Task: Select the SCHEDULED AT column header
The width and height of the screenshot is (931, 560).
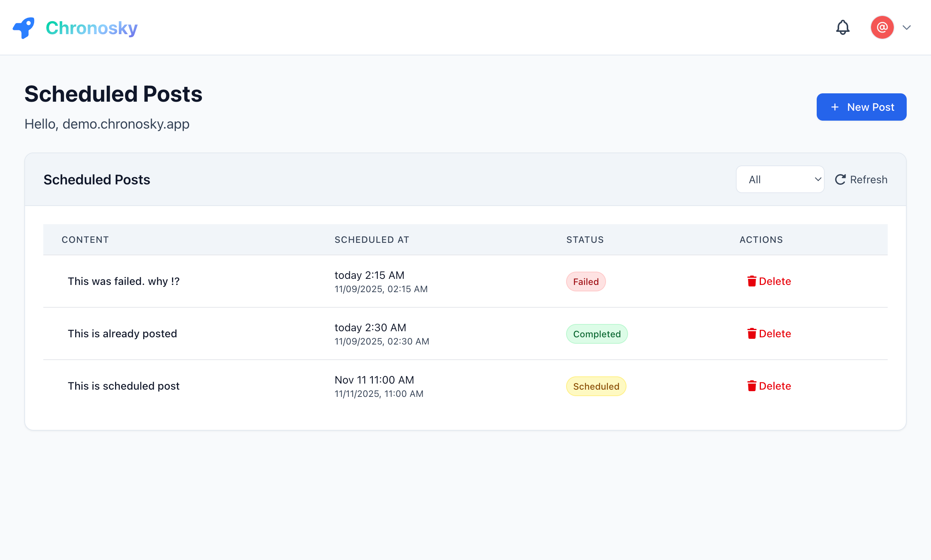Action: pyautogui.click(x=372, y=239)
